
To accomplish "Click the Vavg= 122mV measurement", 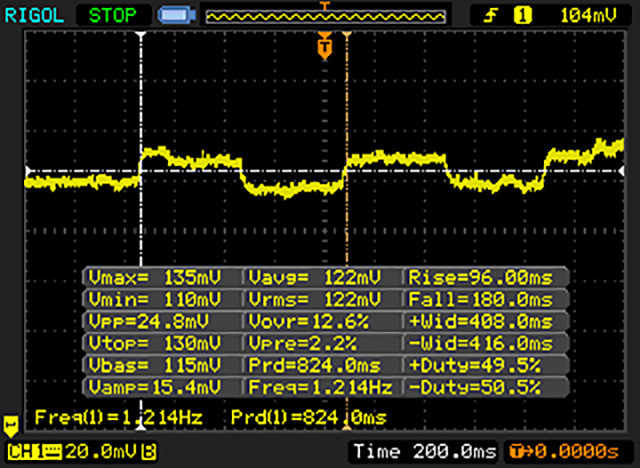I will click(315, 277).
